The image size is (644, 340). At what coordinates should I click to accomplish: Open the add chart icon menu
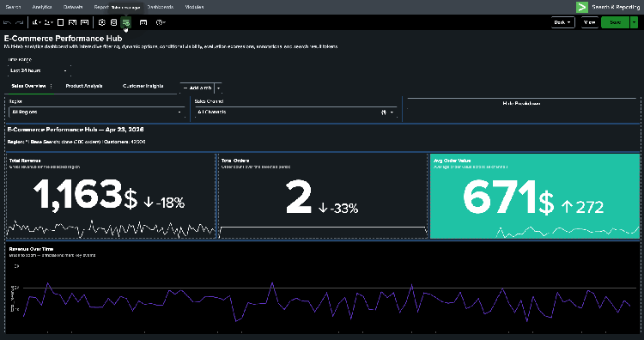(37, 22)
